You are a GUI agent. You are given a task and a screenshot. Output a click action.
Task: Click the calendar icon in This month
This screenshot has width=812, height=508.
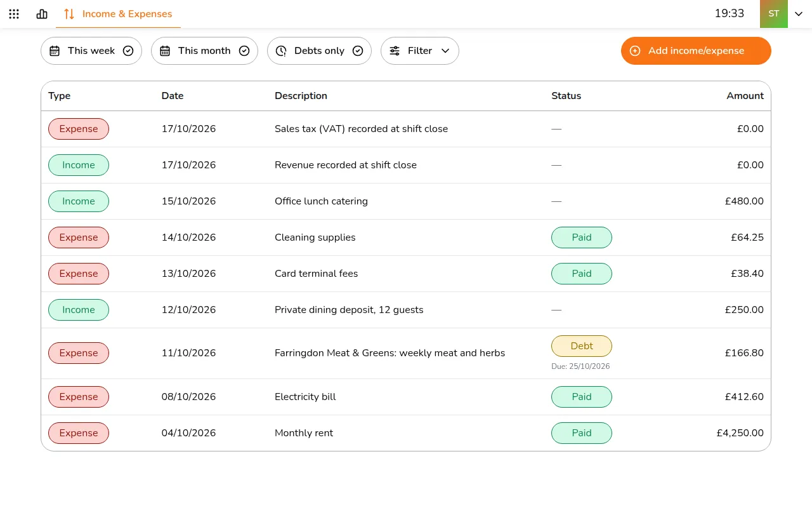(165, 51)
